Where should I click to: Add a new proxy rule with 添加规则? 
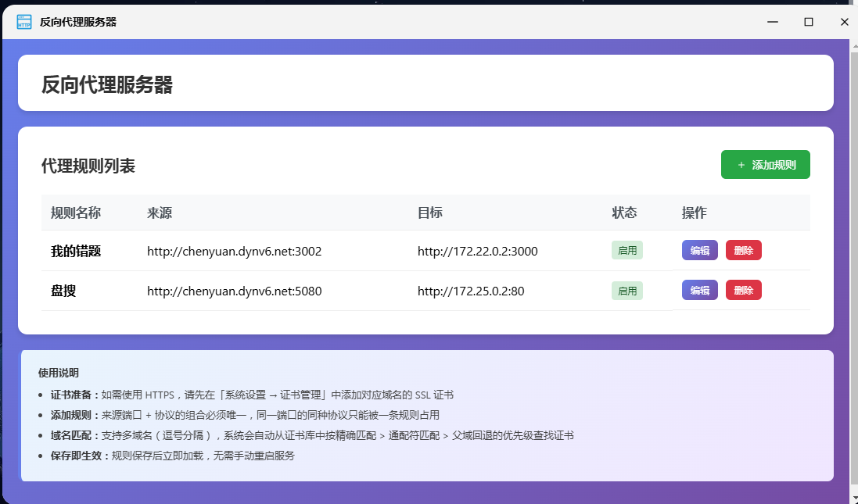[x=765, y=165]
